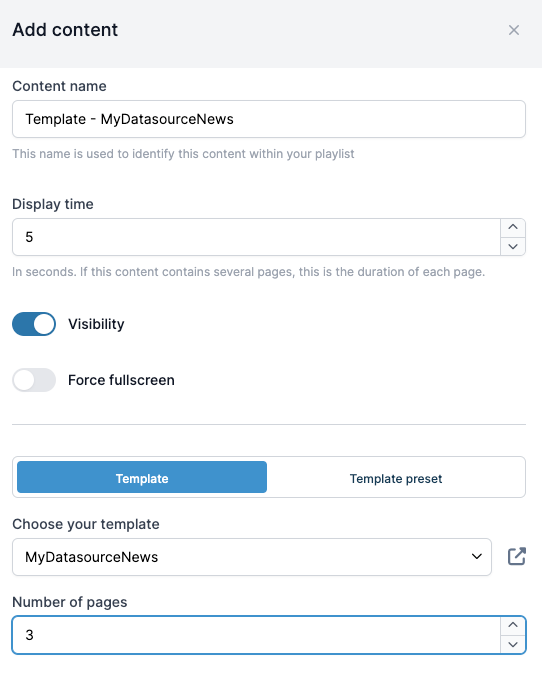The image size is (542, 683).
Task: Click the Force fullscreen label
Action: click(x=121, y=380)
